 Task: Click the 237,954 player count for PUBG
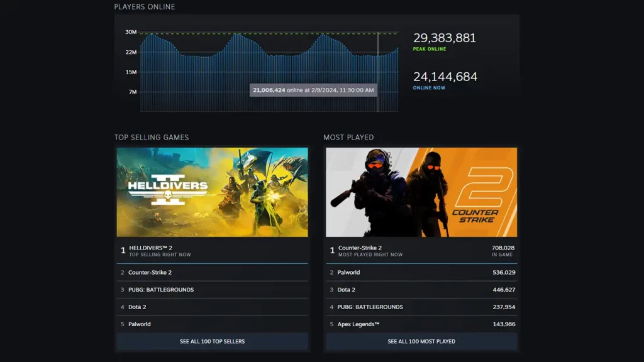[504, 307]
